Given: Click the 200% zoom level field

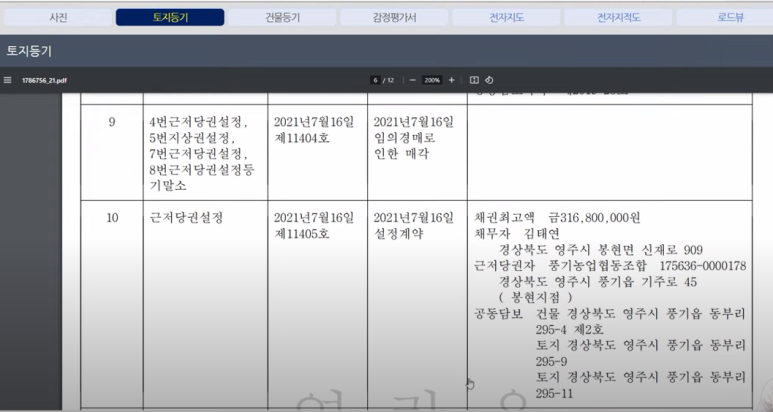Looking at the screenshot, I should coord(432,80).
